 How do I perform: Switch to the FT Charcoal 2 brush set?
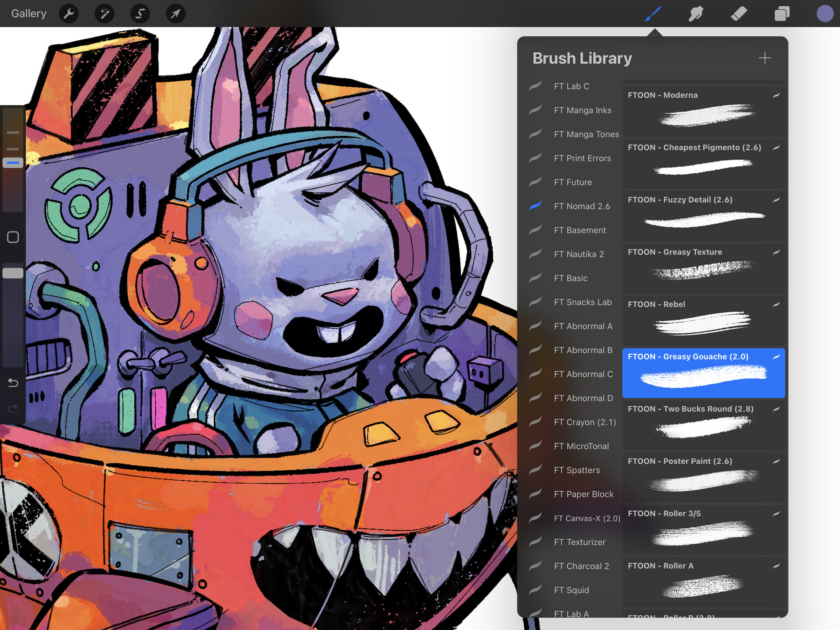pyautogui.click(x=581, y=566)
